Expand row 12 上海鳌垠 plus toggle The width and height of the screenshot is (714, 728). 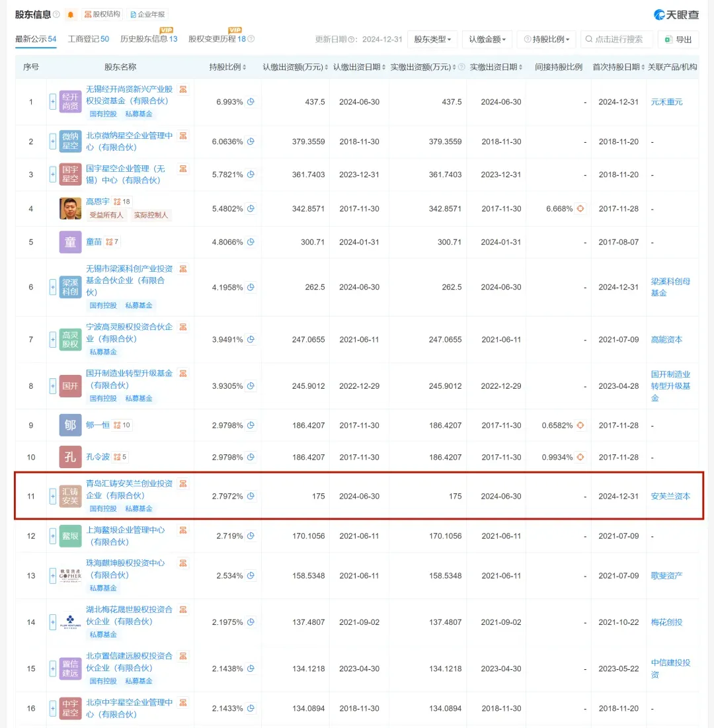pyautogui.click(x=53, y=536)
